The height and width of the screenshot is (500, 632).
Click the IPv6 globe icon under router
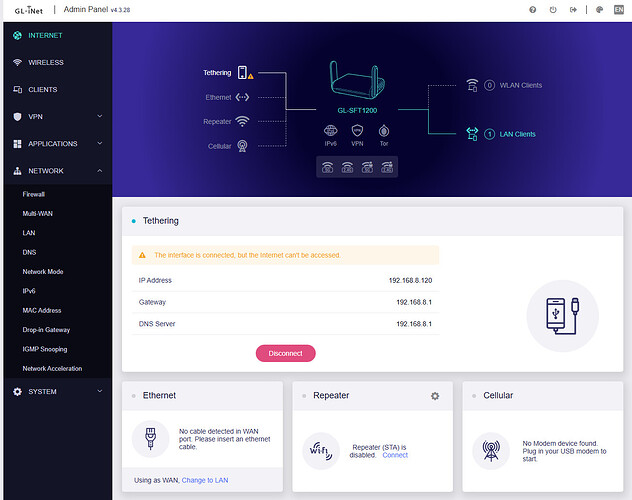coord(331,131)
